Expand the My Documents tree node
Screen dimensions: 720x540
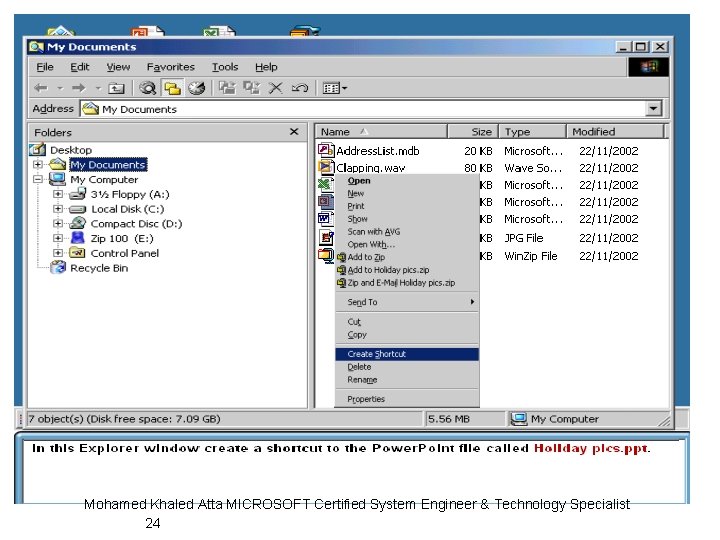tap(38, 164)
